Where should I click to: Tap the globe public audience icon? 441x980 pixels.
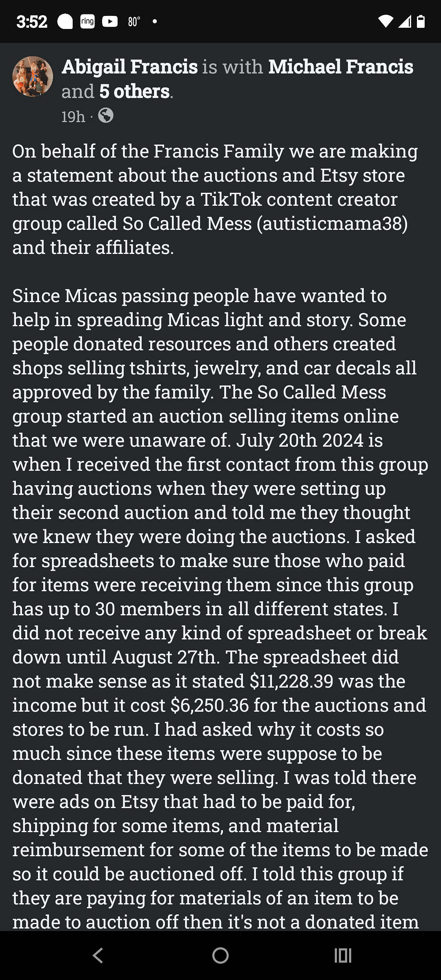point(106,116)
